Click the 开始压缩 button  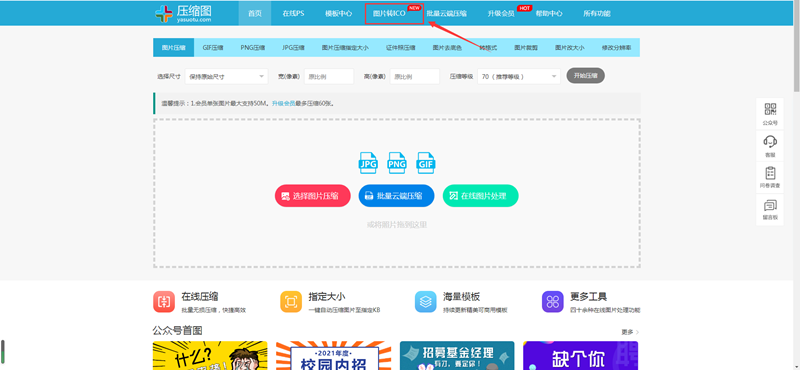click(586, 76)
